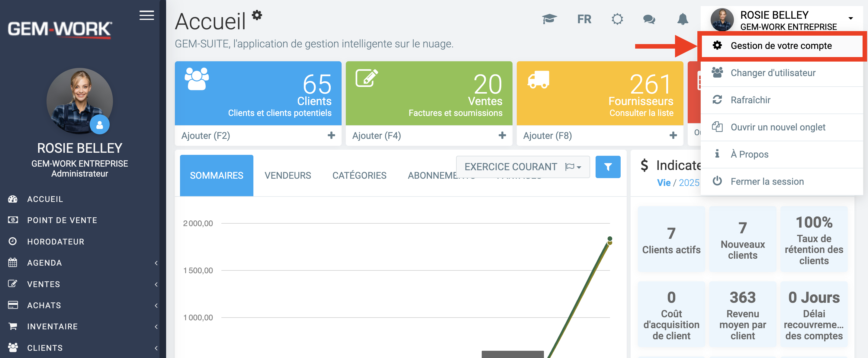Collapse the Rosie Belley user dropdown
868x358 pixels.
(x=850, y=18)
